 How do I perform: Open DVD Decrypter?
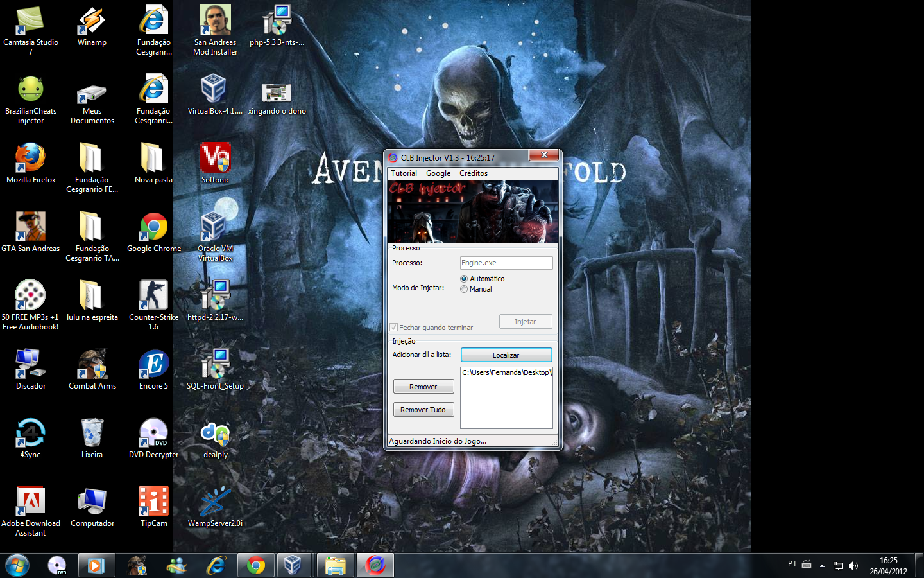pyautogui.click(x=153, y=433)
